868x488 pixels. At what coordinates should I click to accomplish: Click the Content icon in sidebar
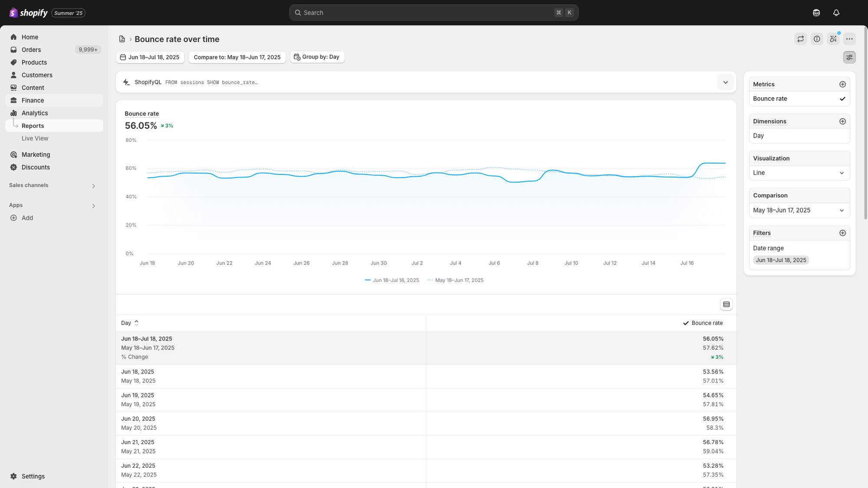click(x=13, y=88)
